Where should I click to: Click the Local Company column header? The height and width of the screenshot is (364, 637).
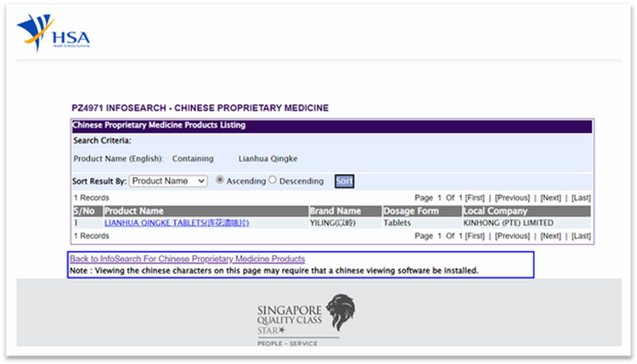point(527,211)
